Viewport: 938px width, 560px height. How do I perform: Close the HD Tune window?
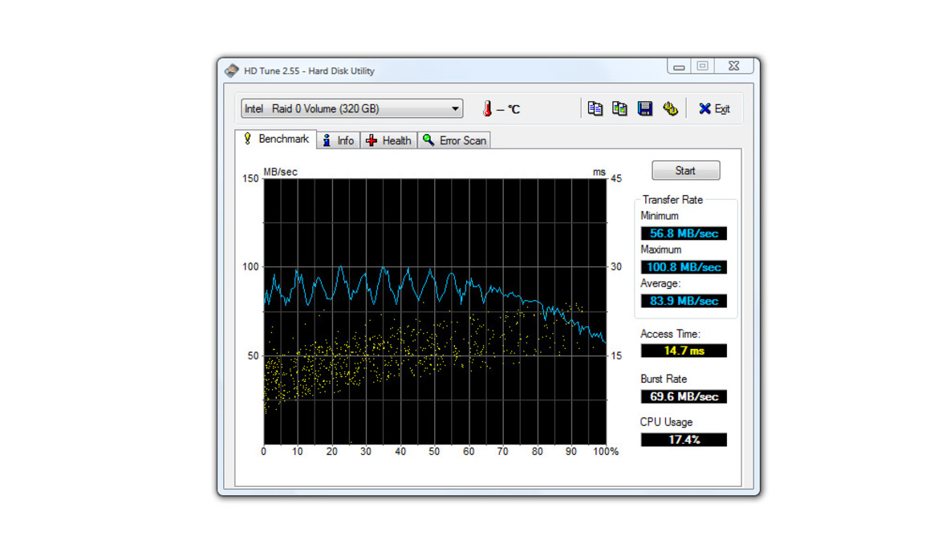[734, 67]
